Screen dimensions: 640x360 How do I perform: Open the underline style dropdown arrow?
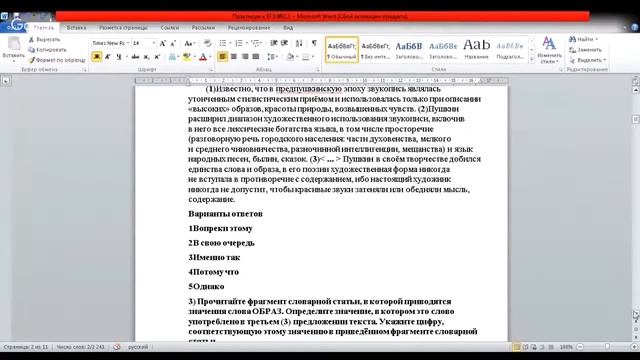click(127, 57)
